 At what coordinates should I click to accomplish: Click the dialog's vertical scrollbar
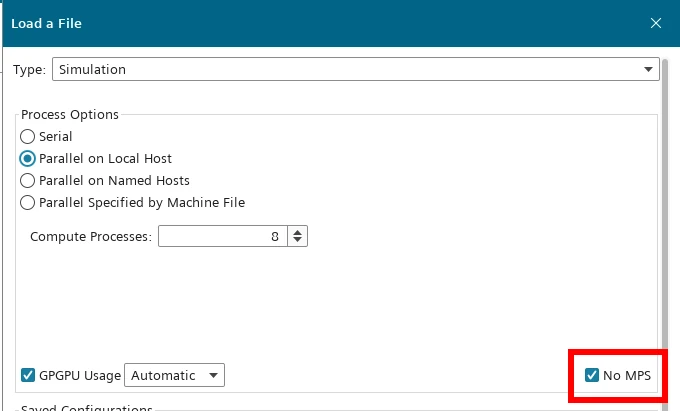(665, 230)
